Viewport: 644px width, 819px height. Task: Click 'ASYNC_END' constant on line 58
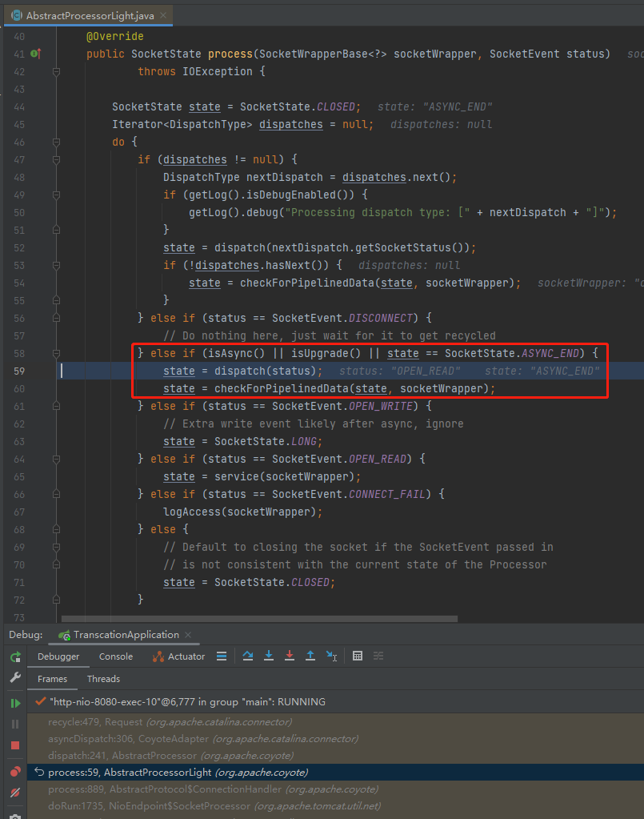pyautogui.click(x=550, y=354)
